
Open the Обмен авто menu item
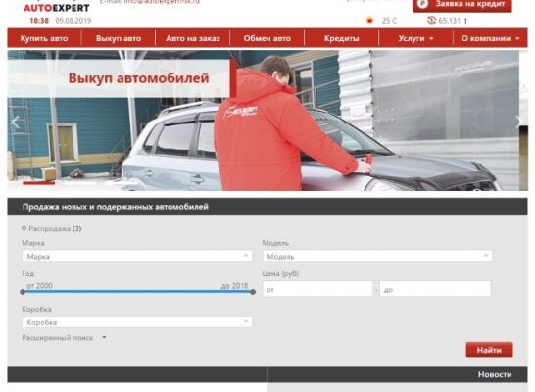point(267,38)
